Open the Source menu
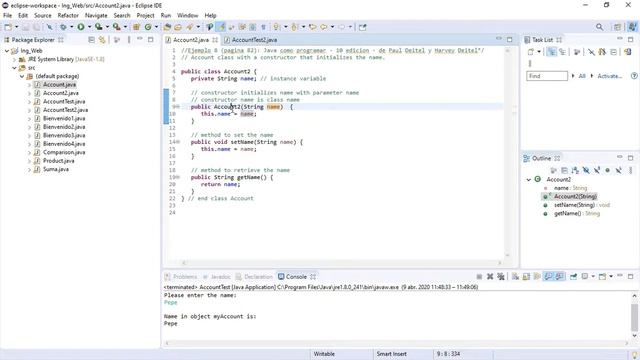 pos(42,16)
